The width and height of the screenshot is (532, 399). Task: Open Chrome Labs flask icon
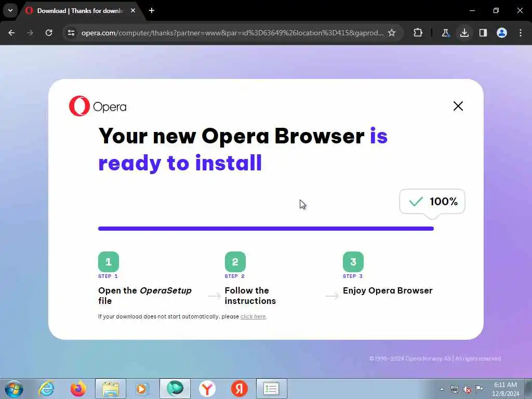click(x=445, y=33)
